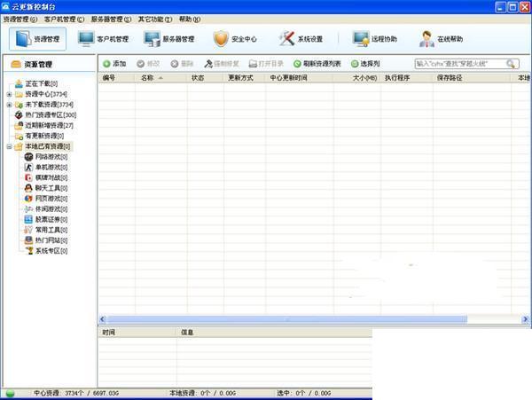Select 有更新资源[0] tree node
This screenshot has width=532, height=400.
[44, 136]
